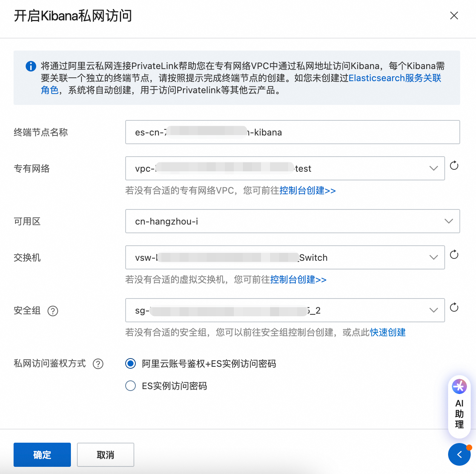Refresh the 交换机 vSwitch list
The image size is (476, 474).
point(454,254)
